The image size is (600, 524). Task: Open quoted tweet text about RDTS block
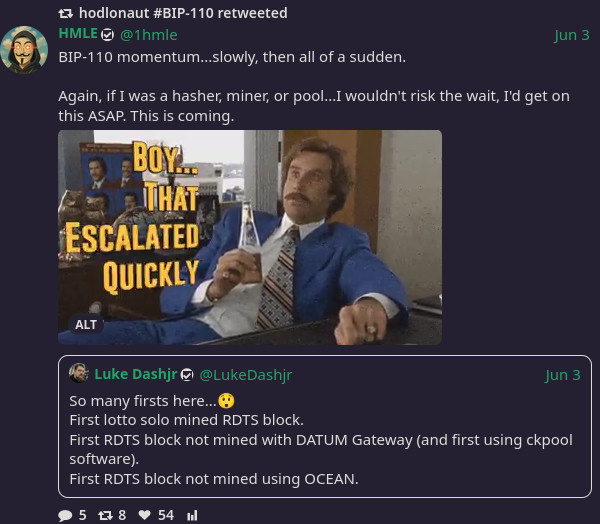[321, 440]
